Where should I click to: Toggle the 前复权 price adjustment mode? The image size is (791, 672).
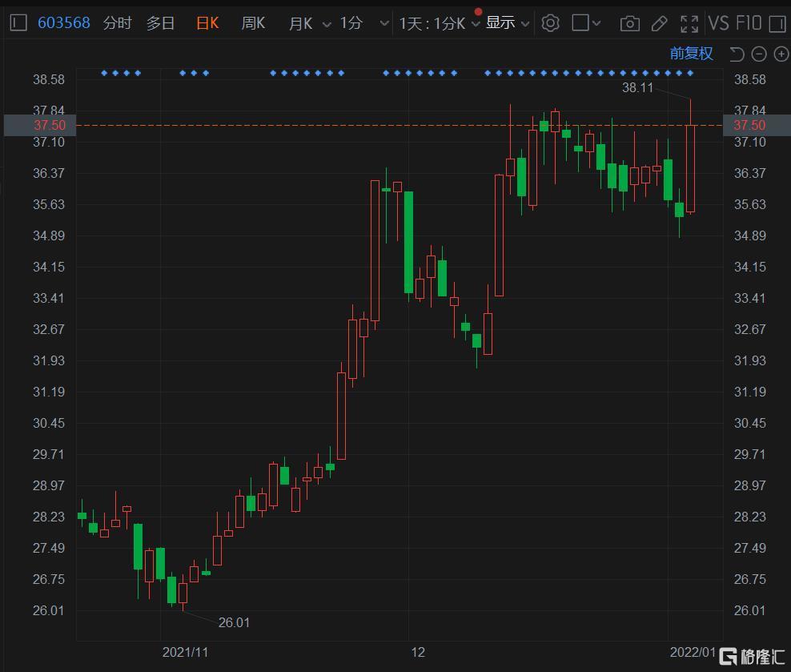pos(691,54)
